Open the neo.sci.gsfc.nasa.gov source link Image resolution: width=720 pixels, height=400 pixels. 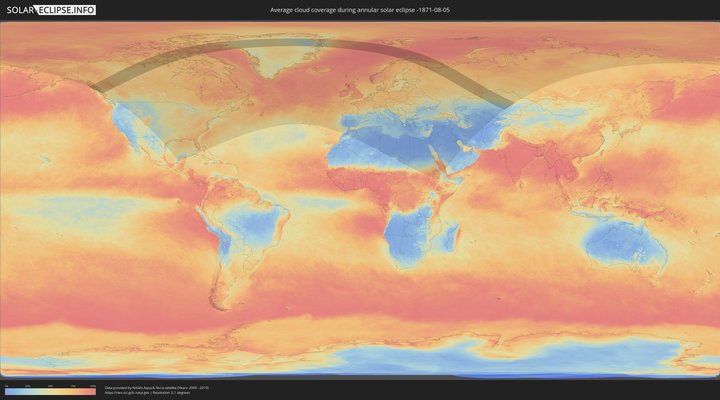(130, 393)
